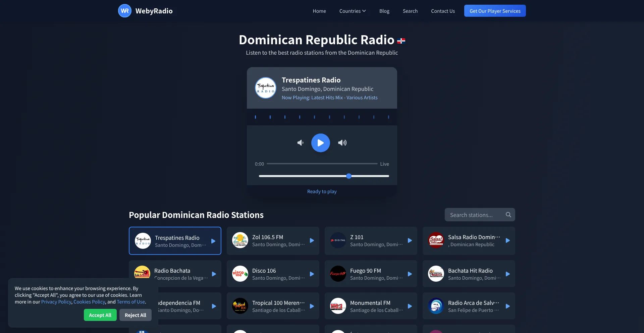This screenshot has height=333, width=644.
Task: Click the Popular Dominican Radio Stations heading
Action: click(x=196, y=215)
